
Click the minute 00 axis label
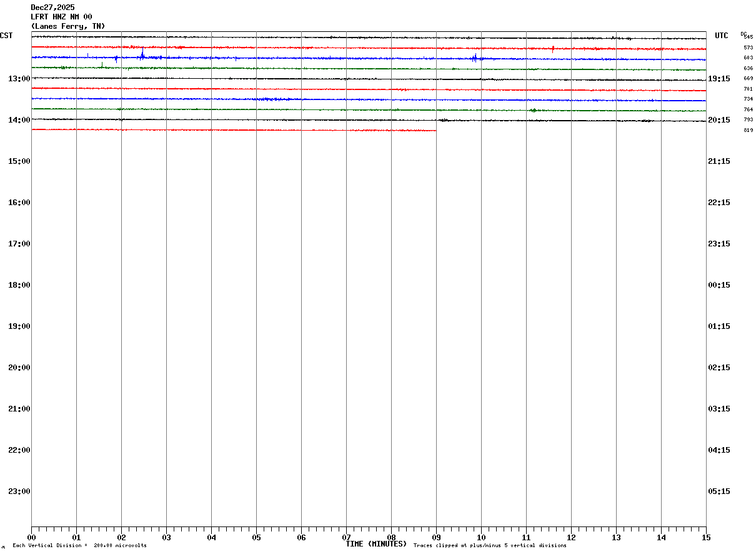tap(31, 538)
